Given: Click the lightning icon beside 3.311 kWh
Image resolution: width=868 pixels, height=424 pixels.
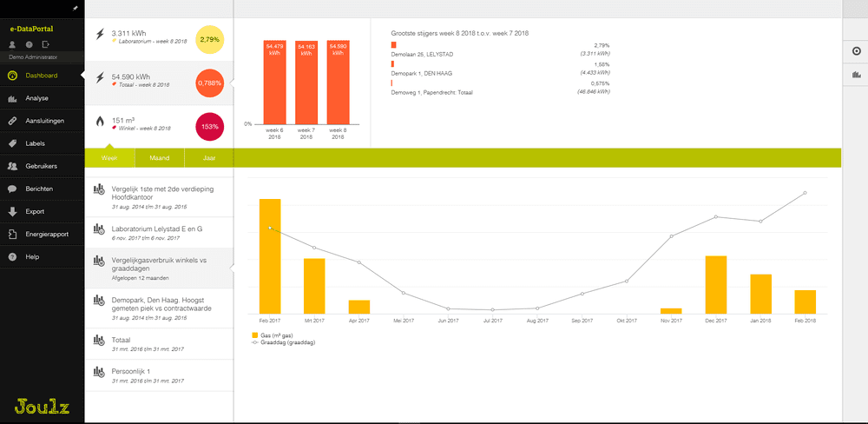Looking at the screenshot, I should tap(100, 36).
